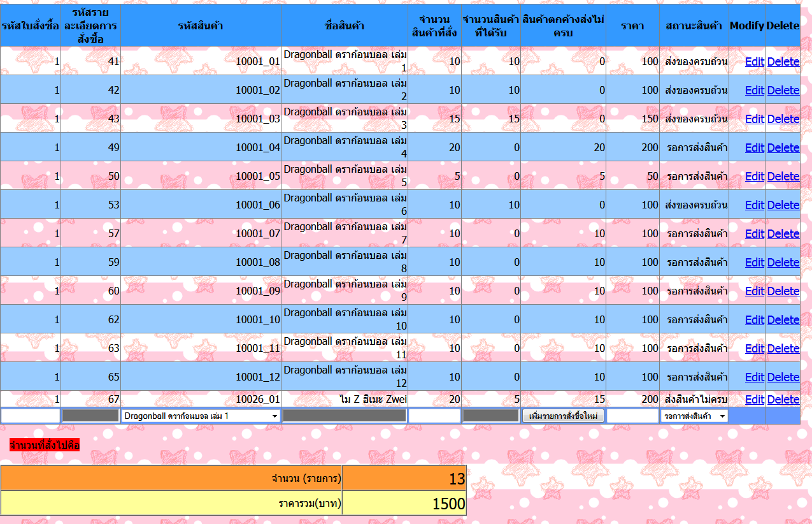Delete order line 10001_08
The image size is (812, 524).
(x=783, y=263)
